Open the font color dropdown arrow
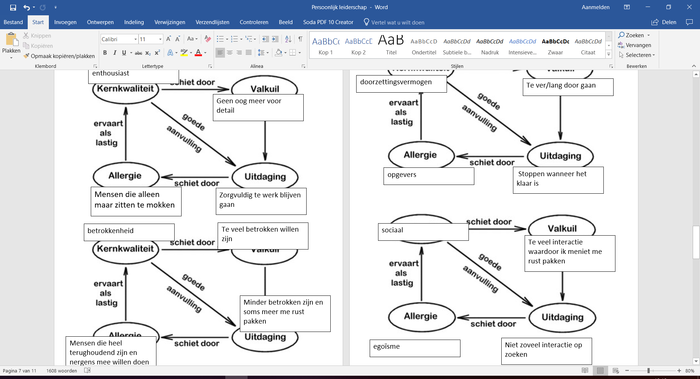 [x=205, y=53]
